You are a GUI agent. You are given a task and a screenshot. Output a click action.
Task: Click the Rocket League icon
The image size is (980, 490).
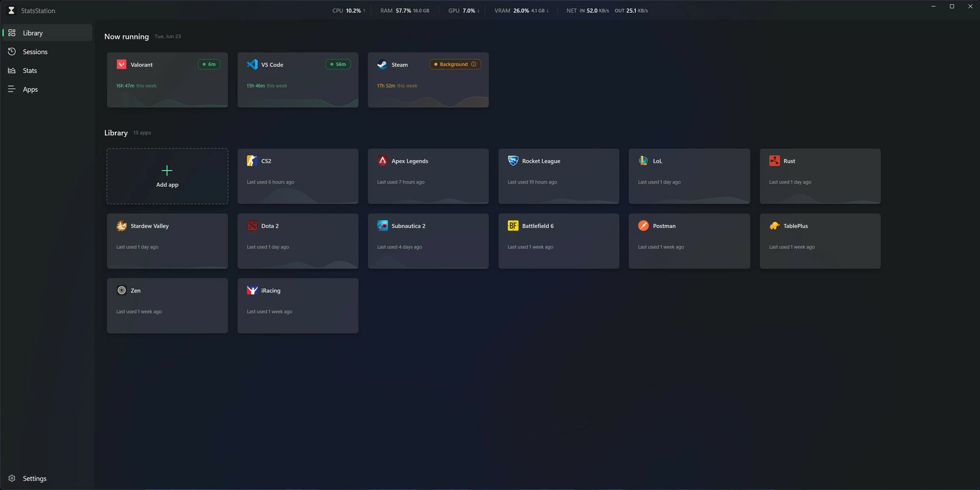coord(513,161)
